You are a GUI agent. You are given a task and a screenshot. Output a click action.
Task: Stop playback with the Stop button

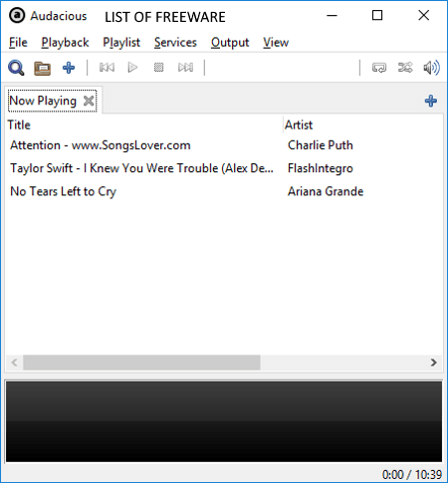click(x=158, y=68)
